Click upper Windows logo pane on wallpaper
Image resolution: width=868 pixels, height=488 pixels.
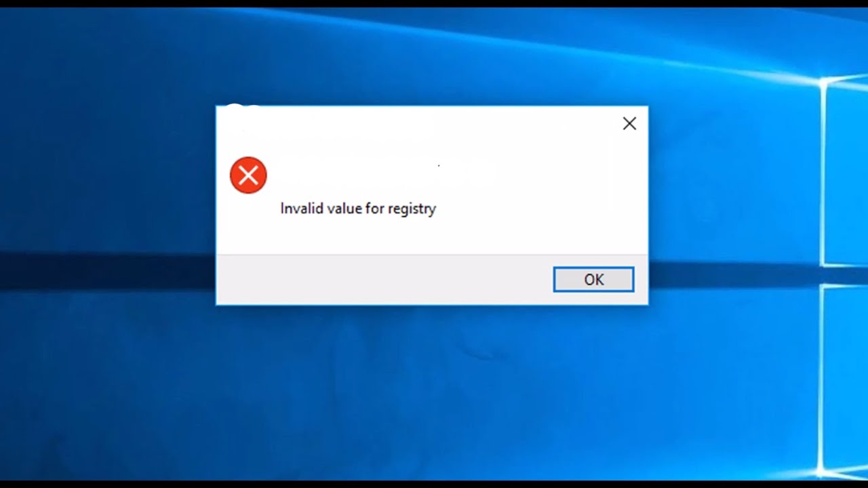(846, 173)
